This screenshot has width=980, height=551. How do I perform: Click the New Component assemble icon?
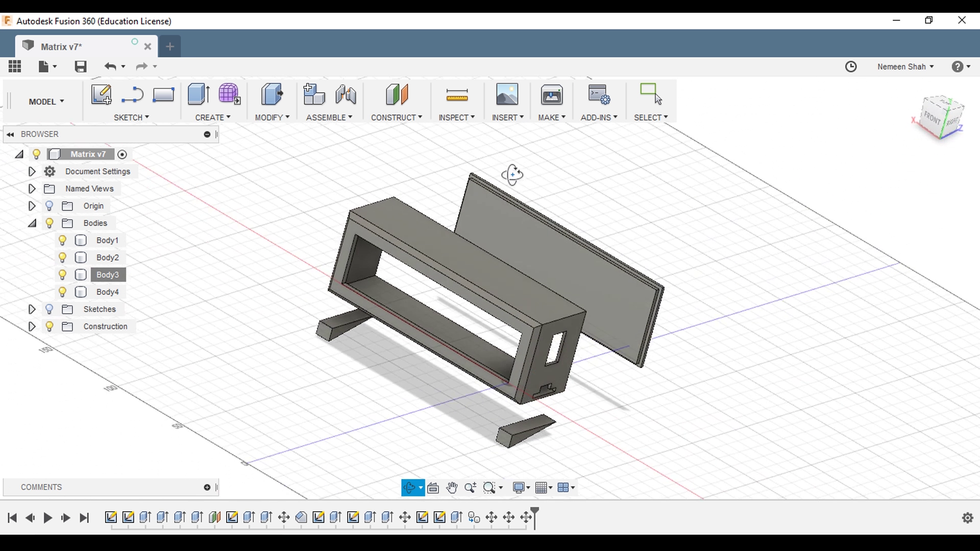coord(314,94)
